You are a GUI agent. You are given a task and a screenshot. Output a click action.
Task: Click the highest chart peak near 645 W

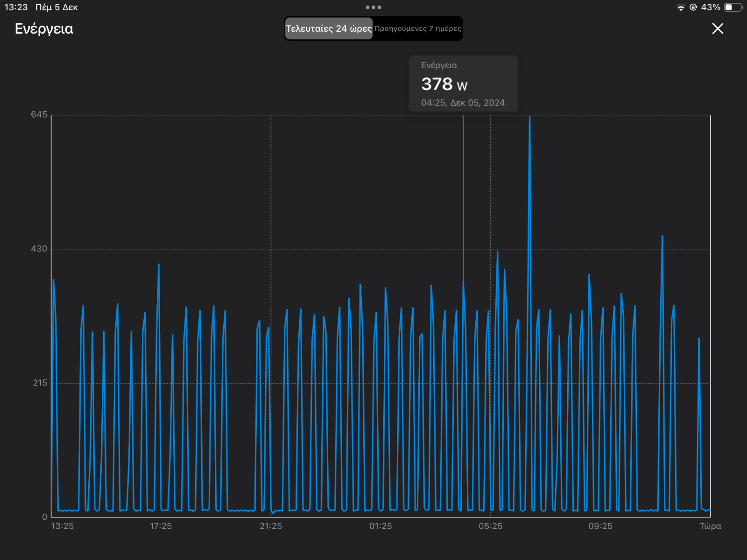point(529,118)
